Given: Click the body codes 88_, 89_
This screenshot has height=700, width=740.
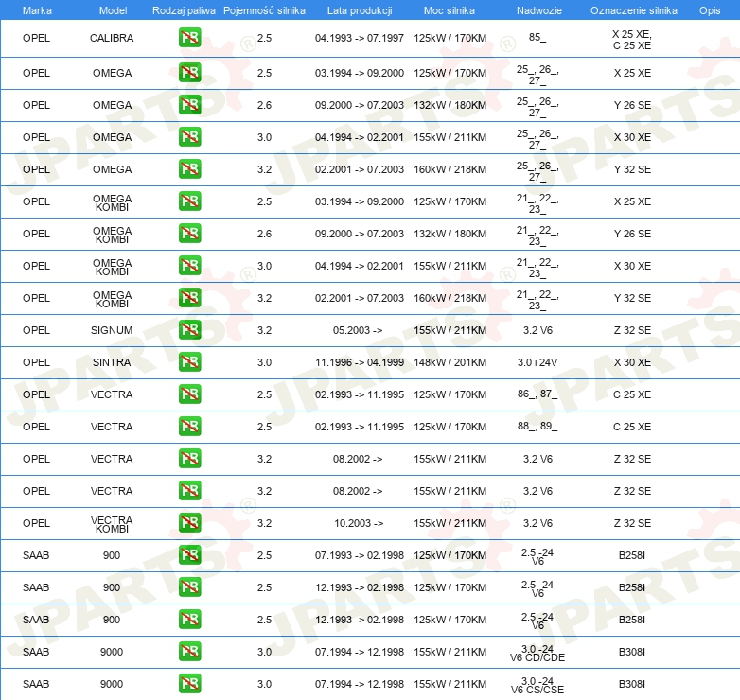Looking at the screenshot, I should pyautogui.click(x=537, y=426).
